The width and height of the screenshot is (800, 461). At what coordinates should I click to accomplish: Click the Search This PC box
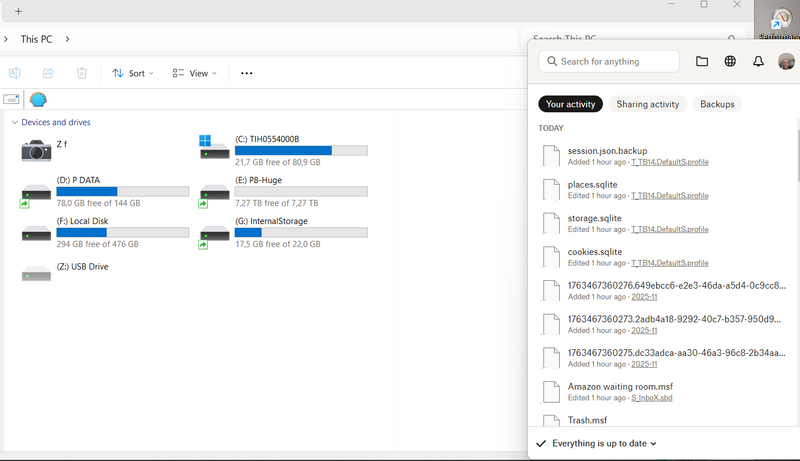[x=635, y=36]
